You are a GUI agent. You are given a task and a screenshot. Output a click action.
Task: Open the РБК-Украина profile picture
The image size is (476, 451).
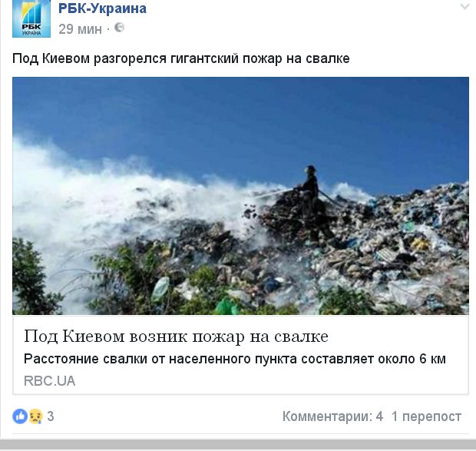pos(31,19)
